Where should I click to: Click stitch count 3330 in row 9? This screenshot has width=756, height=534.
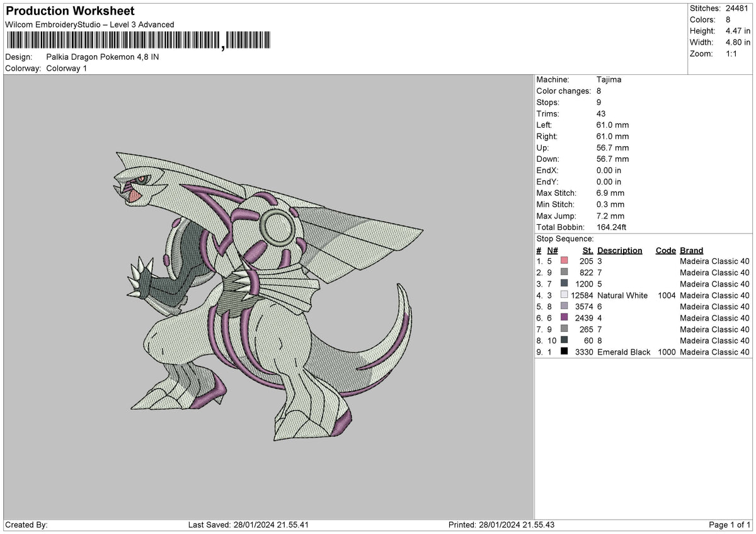click(x=585, y=352)
